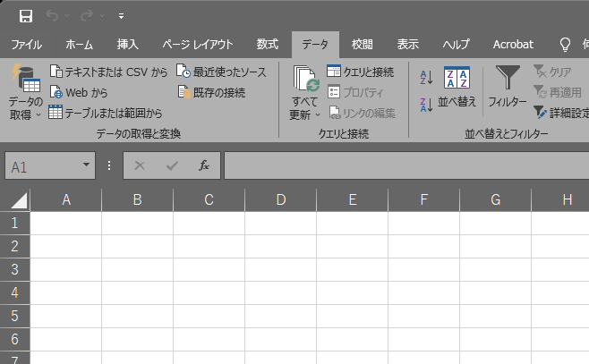Screen dimensions: 589x364
Task: Select column G header
Action: click(496, 200)
